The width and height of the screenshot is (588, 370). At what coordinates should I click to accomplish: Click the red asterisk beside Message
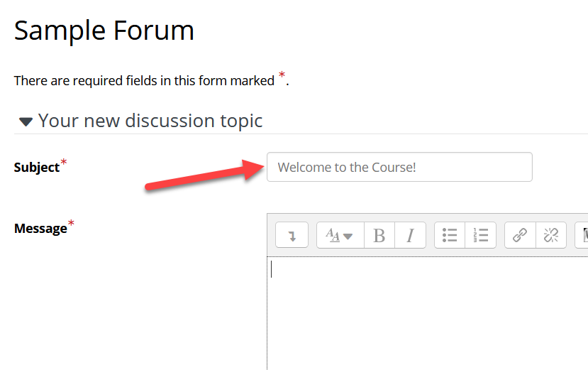point(71,224)
